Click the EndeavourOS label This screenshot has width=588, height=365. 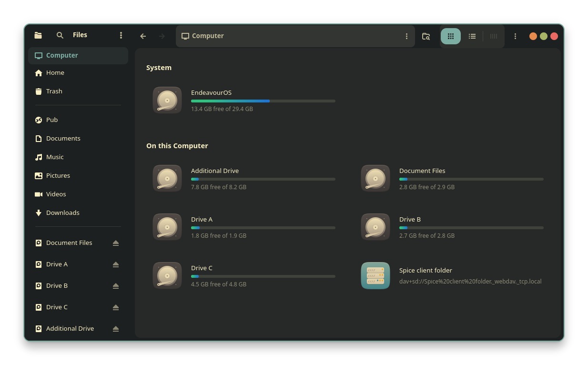(x=211, y=92)
